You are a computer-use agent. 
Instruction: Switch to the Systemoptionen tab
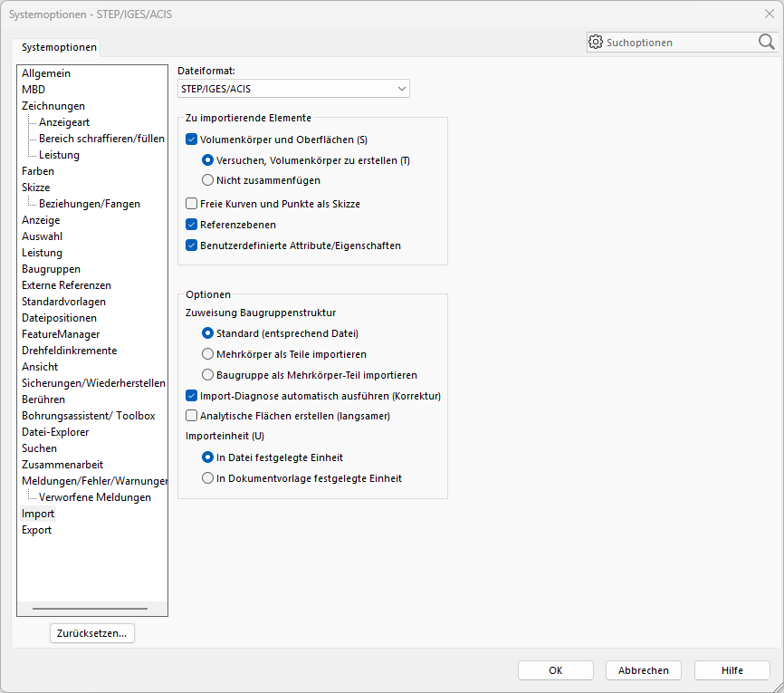coord(58,46)
